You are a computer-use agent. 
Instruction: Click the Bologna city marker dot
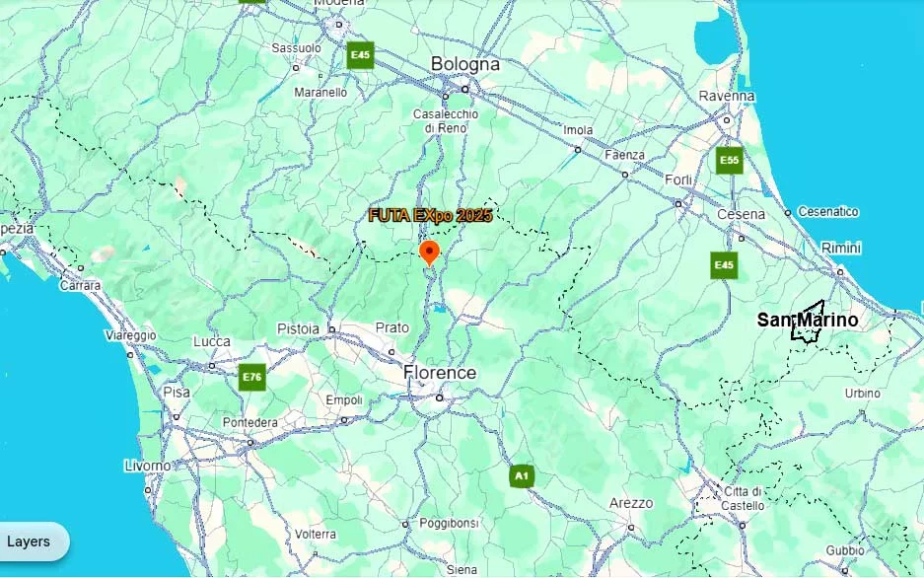464,89
